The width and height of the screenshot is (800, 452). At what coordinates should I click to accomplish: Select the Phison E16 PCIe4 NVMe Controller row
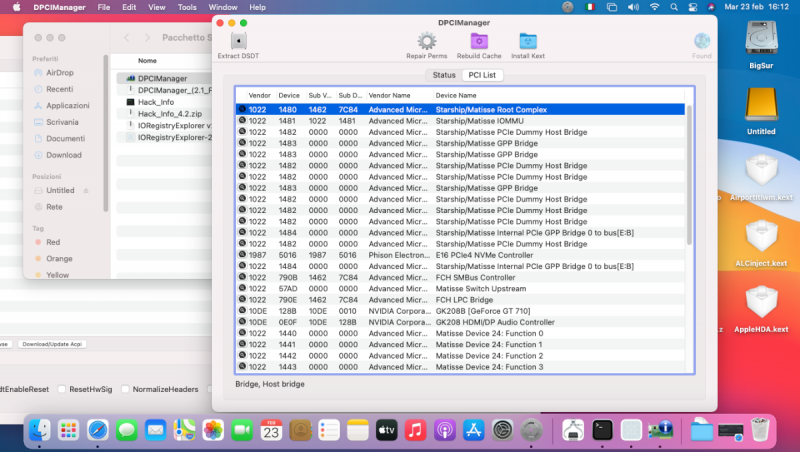click(x=460, y=255)
